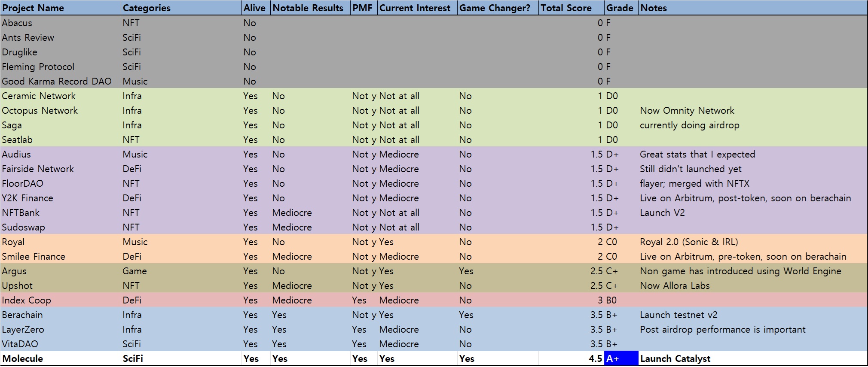
Task: Click the Ceramic Network cell
Action: (x=61, y=96)
